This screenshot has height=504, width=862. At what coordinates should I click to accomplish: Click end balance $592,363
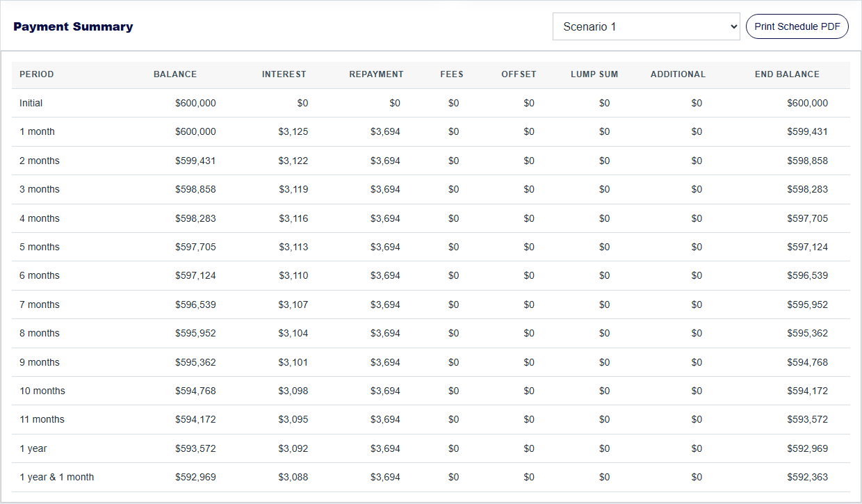808,477
